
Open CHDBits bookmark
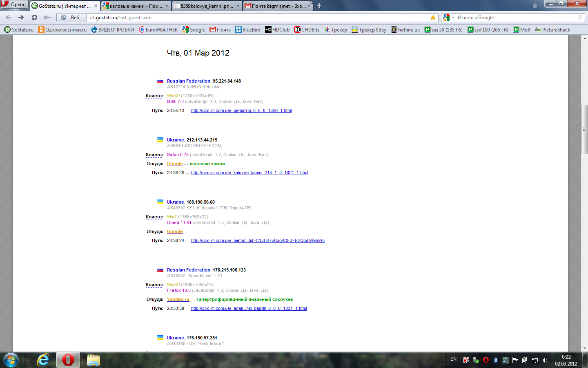(307, 29)
